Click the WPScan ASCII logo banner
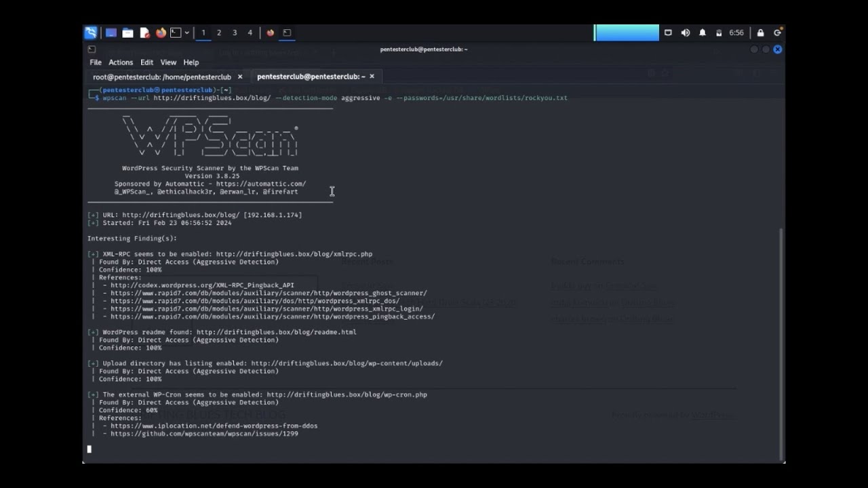 coord(210,136)
